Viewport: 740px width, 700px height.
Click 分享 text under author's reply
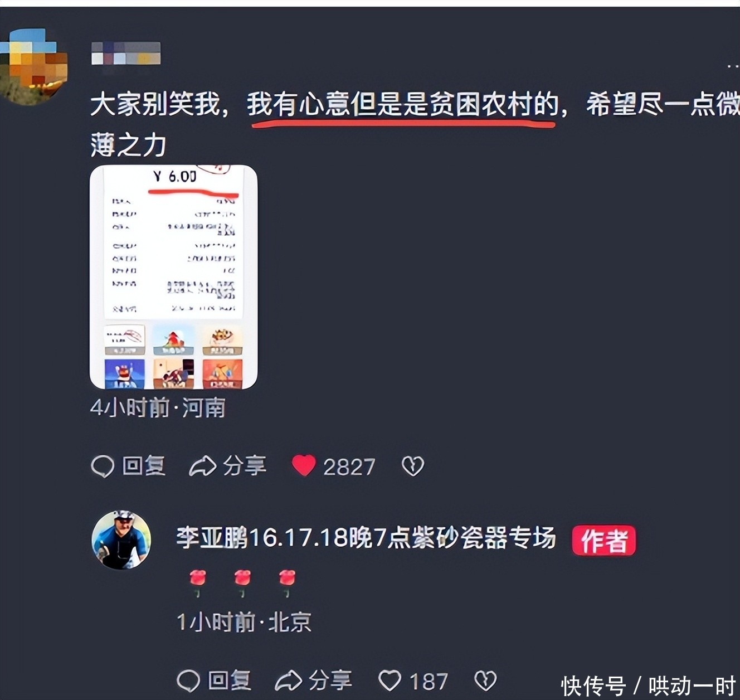tap(330, 680)
